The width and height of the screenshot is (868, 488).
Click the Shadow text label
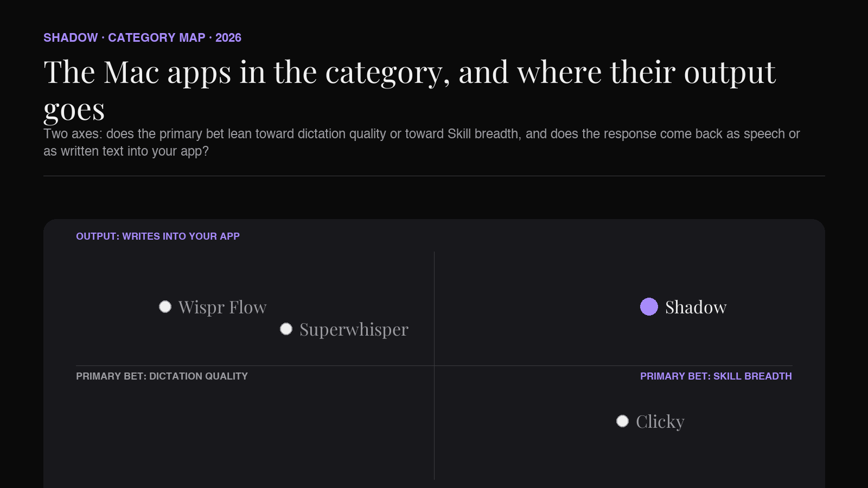pyautogui.click(x=695, y=307)
